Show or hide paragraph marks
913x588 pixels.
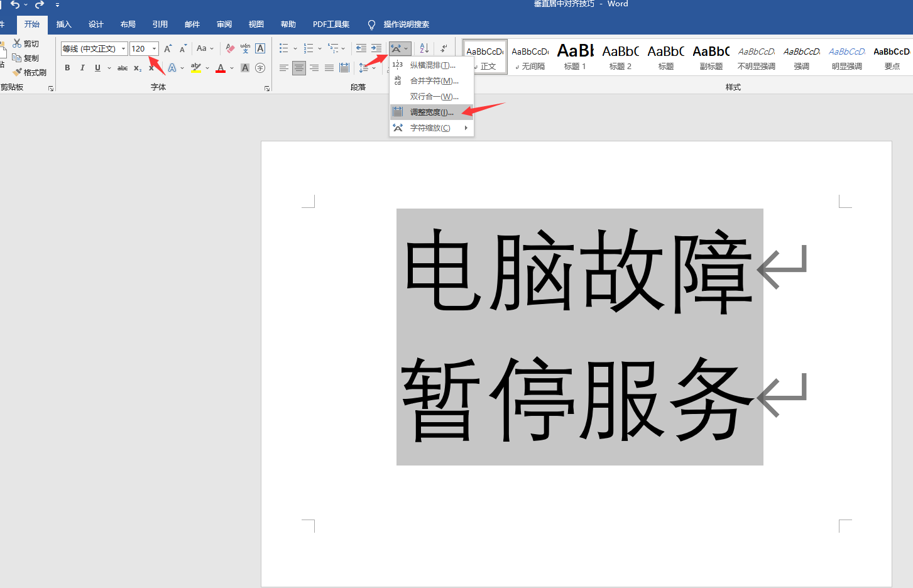pos(444,48)
